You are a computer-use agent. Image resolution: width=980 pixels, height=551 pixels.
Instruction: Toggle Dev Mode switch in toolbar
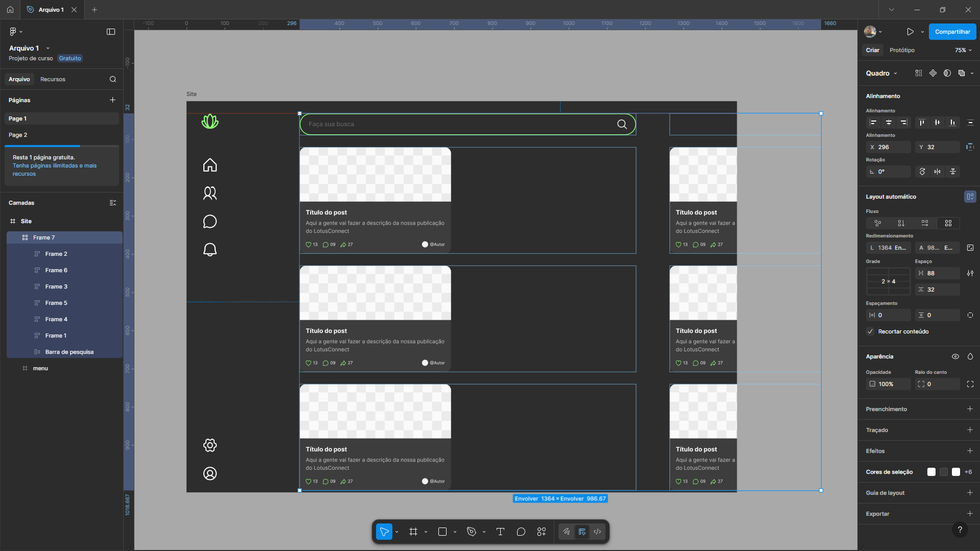(x=597, y=532)
